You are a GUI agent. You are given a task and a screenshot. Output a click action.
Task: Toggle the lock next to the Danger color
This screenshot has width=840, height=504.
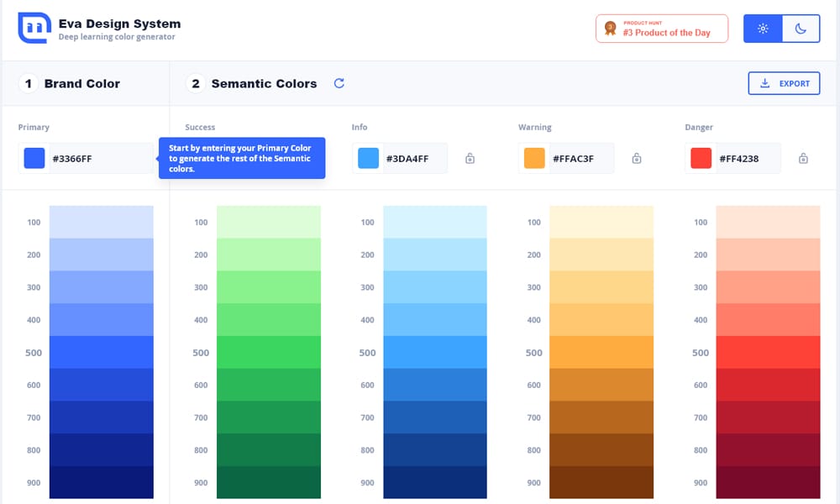tap(802, 158)
